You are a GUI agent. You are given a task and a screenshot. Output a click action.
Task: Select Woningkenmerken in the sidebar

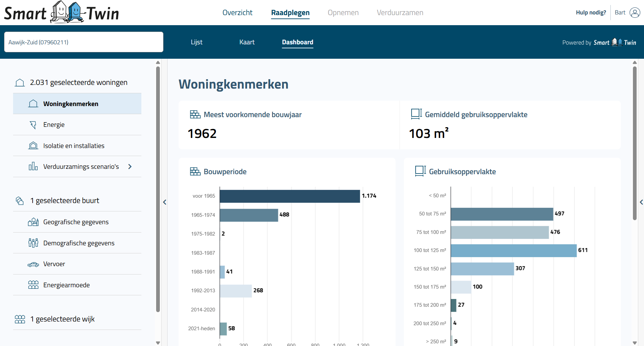71,104
